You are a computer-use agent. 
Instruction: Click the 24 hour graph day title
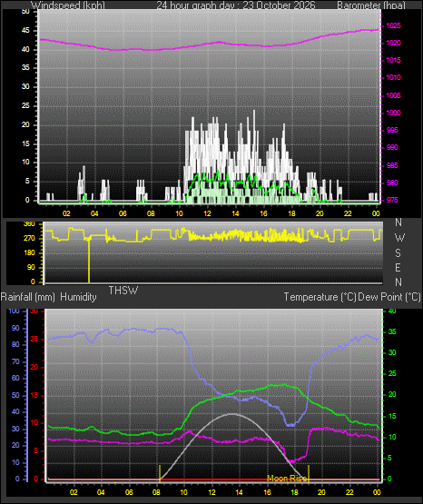coord(236,5)
